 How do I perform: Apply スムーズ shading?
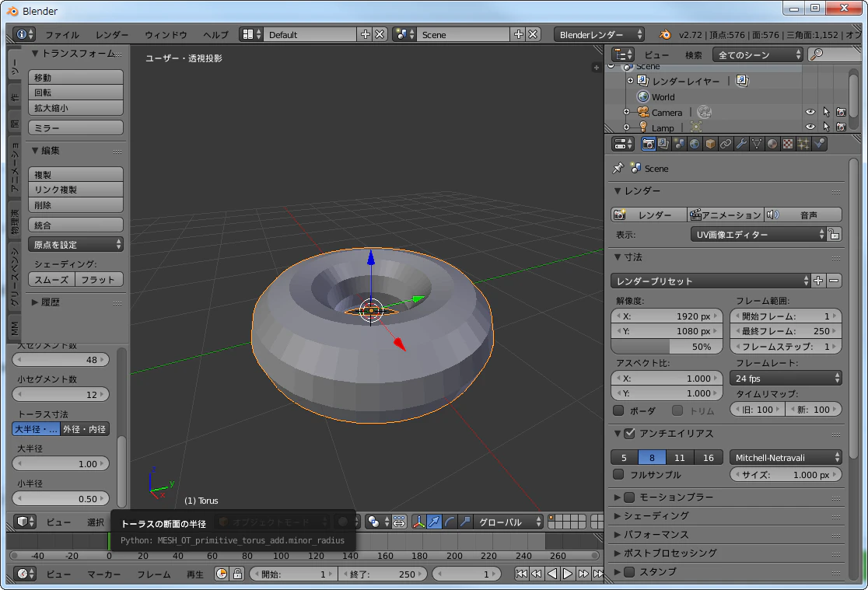tap(51, 280)
